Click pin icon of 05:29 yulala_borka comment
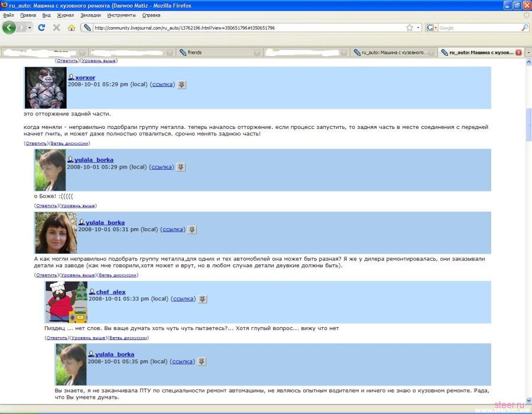 pos(181,167)
